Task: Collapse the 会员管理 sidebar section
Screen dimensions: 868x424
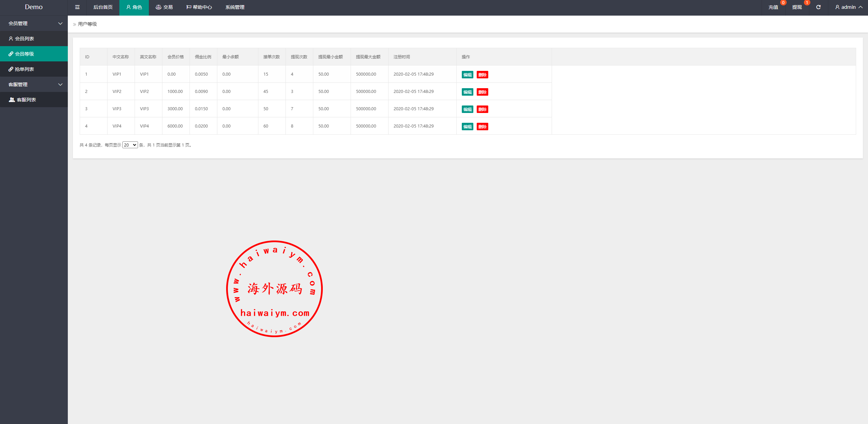Action: [x=34, y=23]
